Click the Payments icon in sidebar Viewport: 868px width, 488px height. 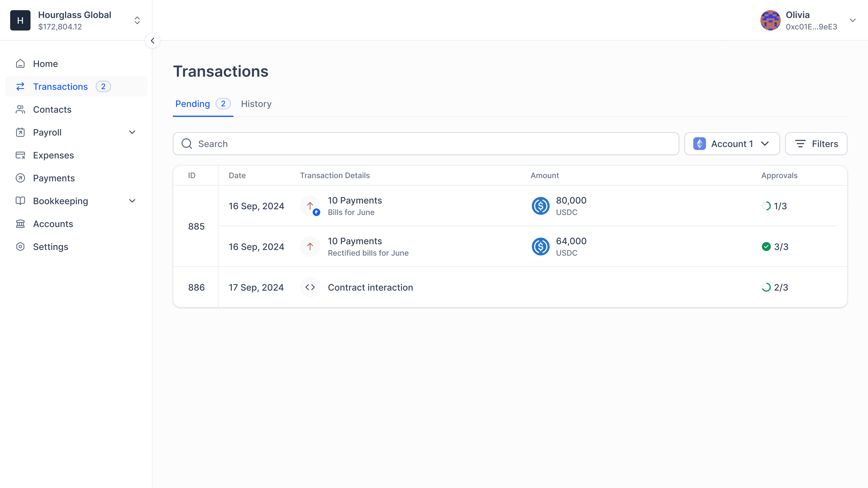(x=20, y=178)
